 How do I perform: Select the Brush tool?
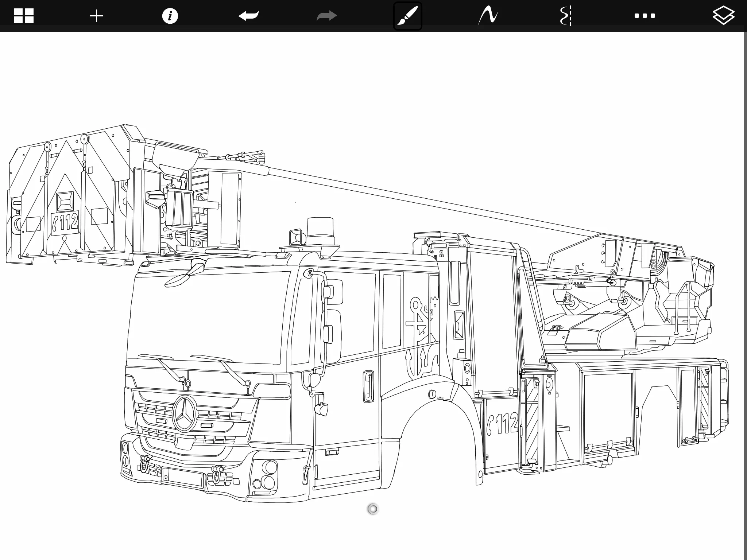pos(407,16)
